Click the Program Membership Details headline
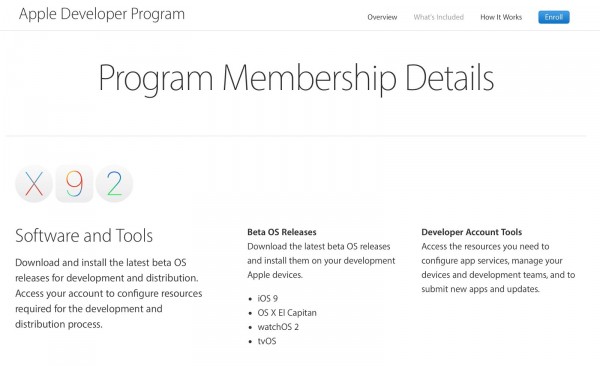Image resolution: width=600 pixels, height=366 pixels. [x=296, y=78]
